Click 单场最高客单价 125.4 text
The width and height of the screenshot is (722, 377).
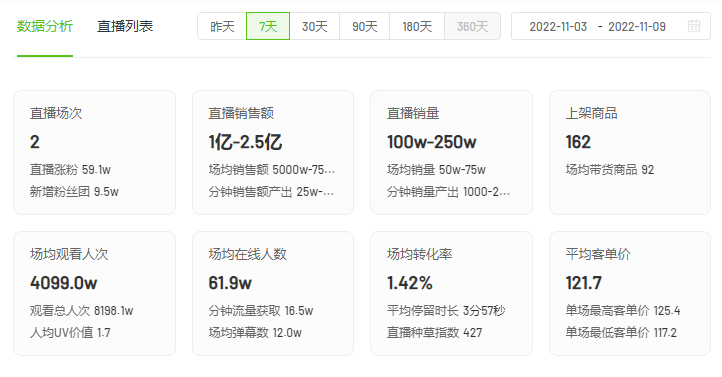point(623,311)
